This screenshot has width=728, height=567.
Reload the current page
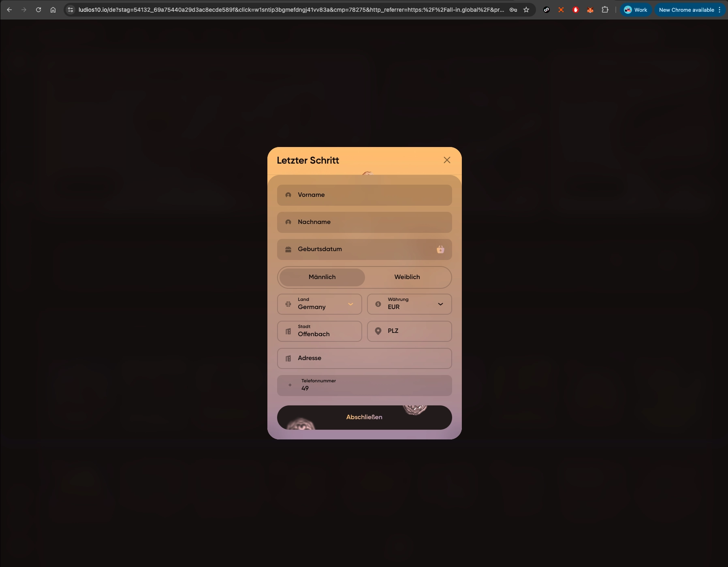tap(38, 10)
